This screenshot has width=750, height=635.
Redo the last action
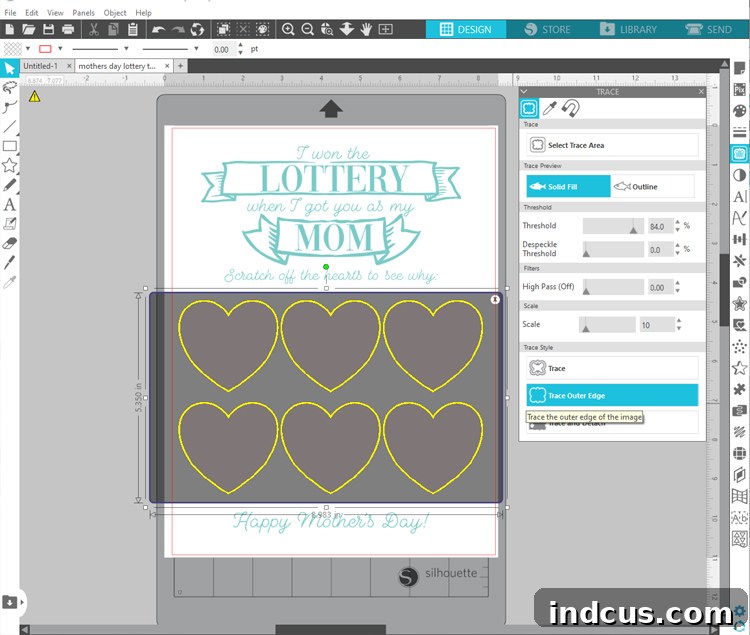(178, 30)
